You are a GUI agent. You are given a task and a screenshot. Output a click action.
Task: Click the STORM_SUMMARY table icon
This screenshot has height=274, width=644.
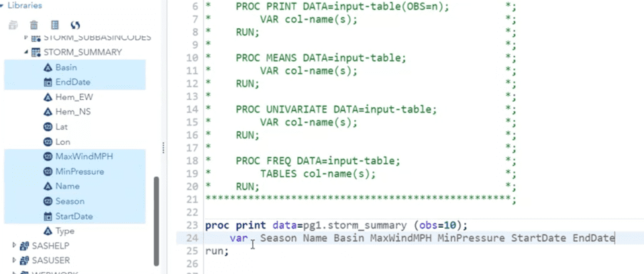36,52
